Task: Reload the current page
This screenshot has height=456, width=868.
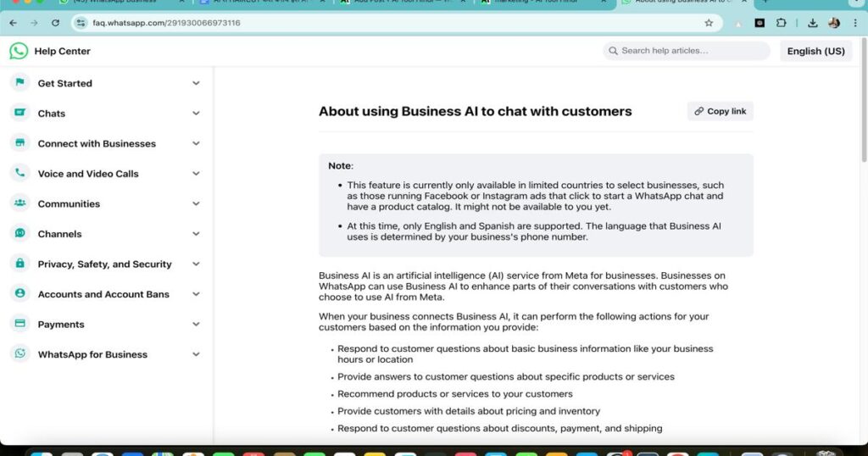Action: pyautogui.click(x=55, y=23)
